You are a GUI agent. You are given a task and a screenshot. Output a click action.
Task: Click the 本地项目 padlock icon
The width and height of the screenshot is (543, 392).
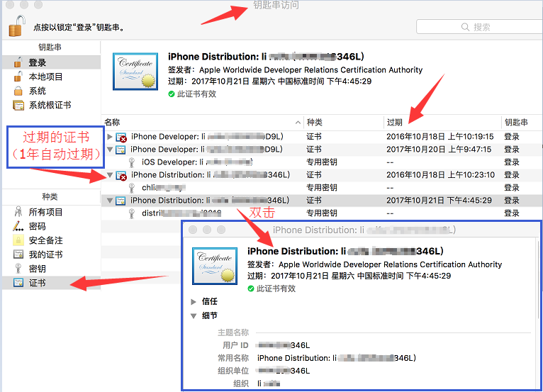click(18, 76)
